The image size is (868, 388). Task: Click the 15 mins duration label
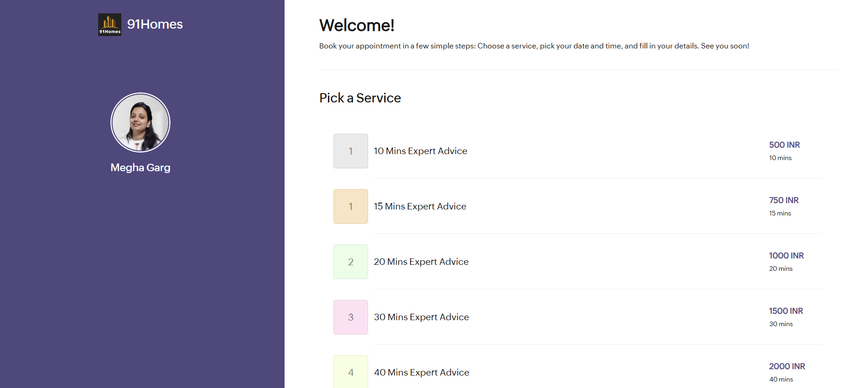tap(780, 213)
